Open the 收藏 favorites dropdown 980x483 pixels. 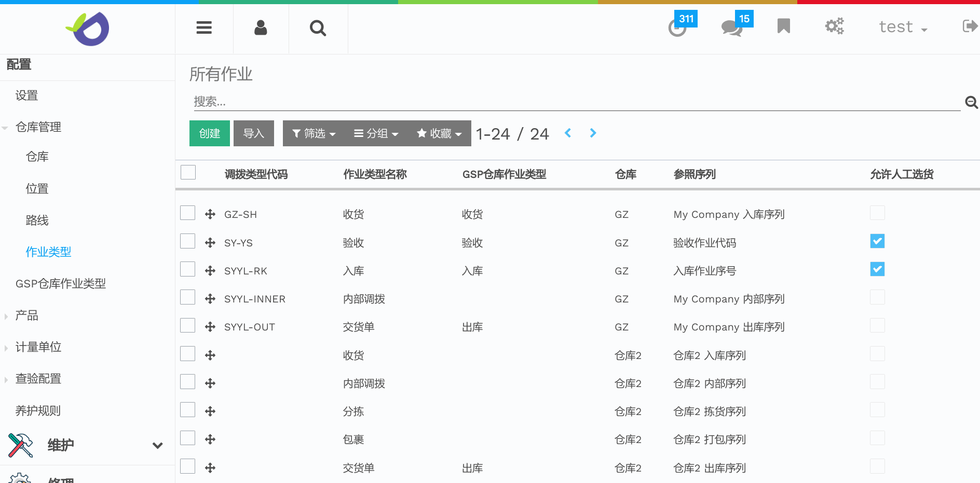point(439,133)
